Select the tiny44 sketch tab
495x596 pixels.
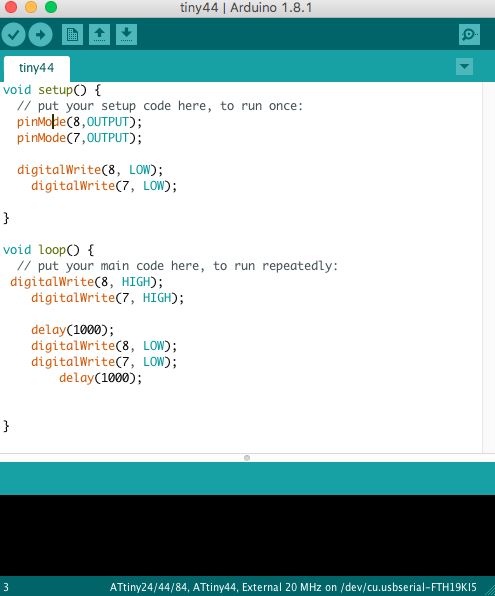tap(36, 68)
